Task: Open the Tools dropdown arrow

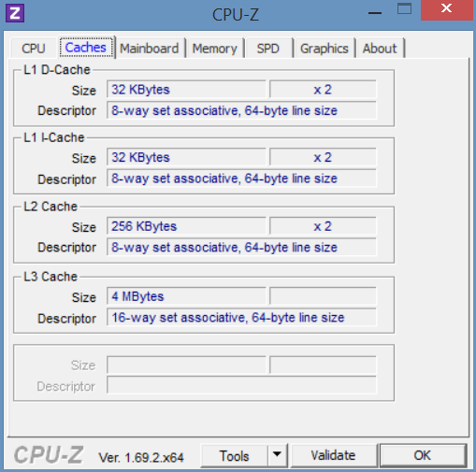Action: (277, 455)
